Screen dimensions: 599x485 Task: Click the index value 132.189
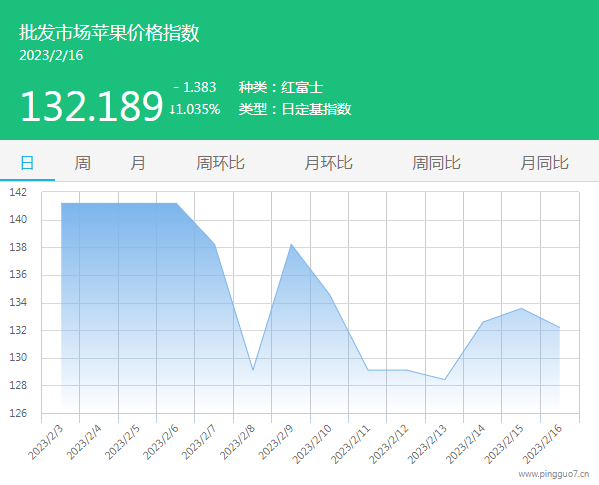(92, 106)
